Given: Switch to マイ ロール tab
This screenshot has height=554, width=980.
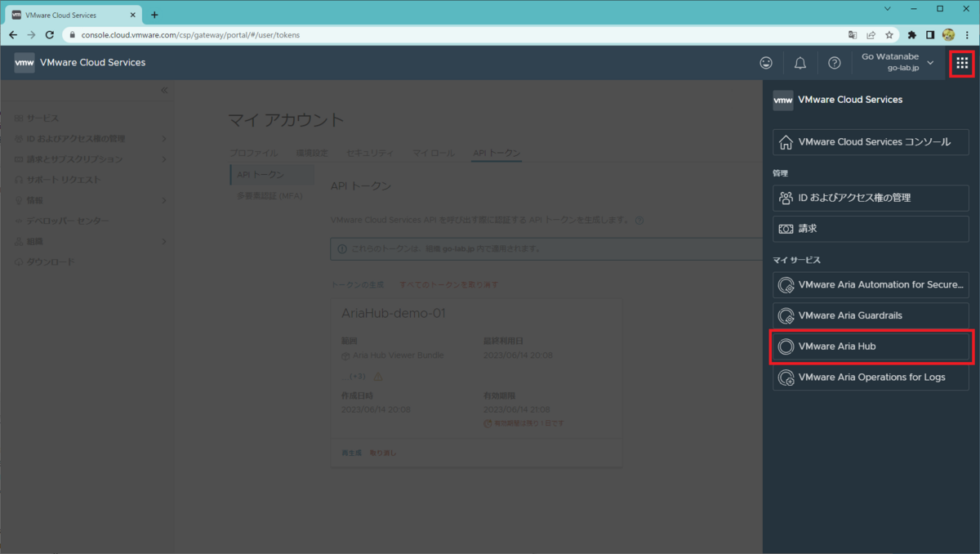Looking at the screenshot, I should pos(434,153).
